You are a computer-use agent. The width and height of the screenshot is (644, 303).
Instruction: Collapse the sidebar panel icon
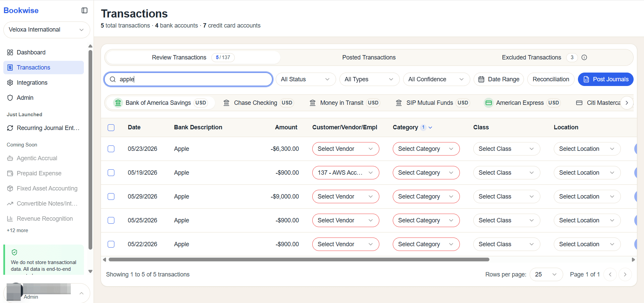85,10
